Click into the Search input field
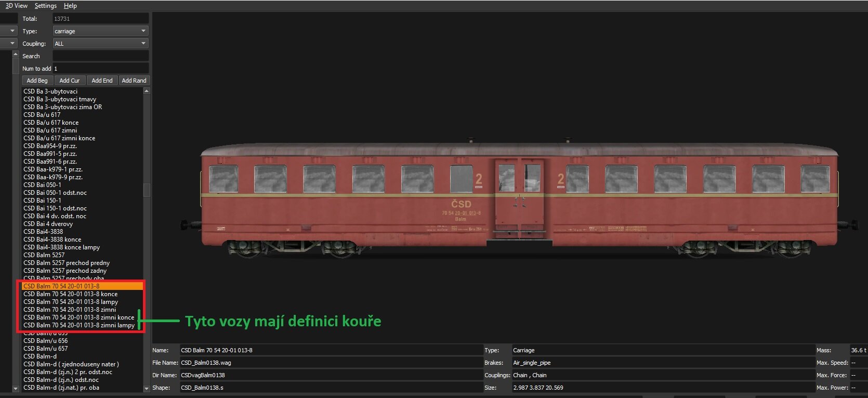This screenshot has height=398, width=868. coord(100,56)
